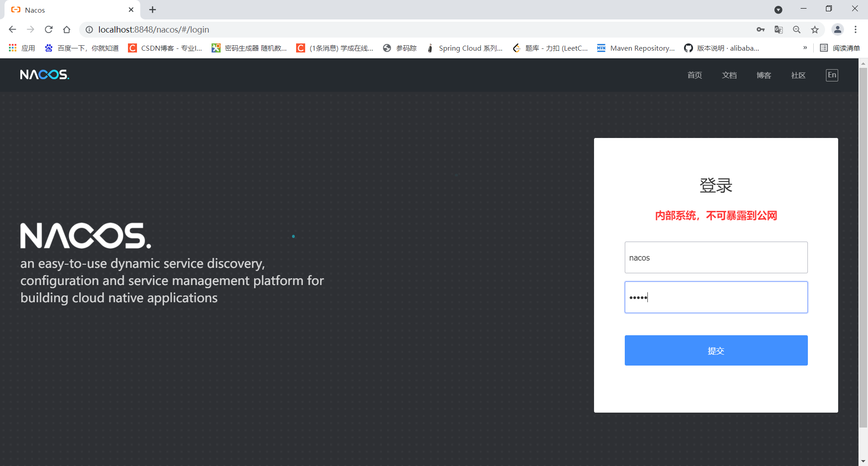Click the 登录 heading text
Viewport: 868px width, 466px height.
point(716,185)
